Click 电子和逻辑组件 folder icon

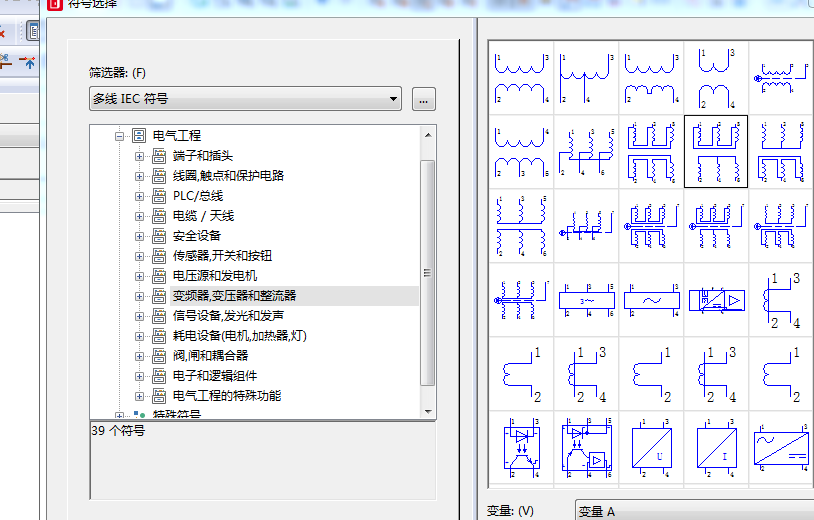(x=159, y=376)
